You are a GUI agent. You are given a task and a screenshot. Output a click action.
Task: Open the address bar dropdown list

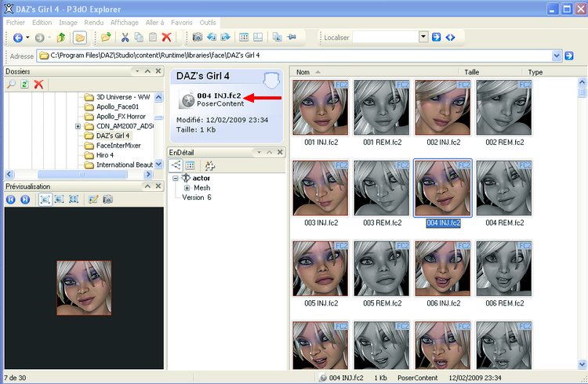(x=557, y=56)
